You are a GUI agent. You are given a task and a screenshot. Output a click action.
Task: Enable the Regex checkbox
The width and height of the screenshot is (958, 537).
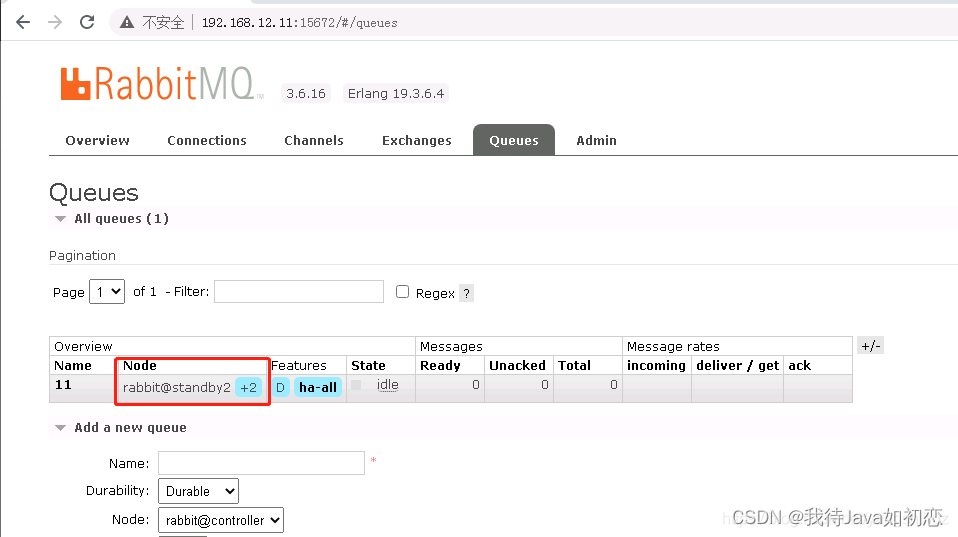(x=402, y=292)
